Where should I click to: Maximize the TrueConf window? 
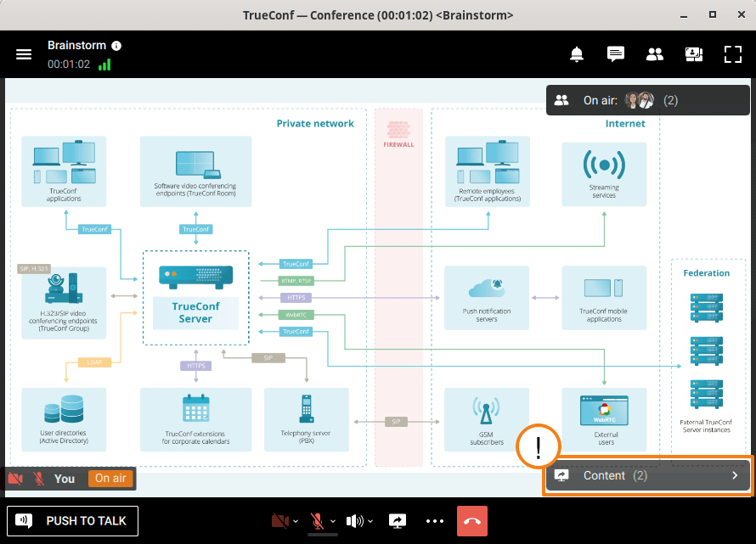(x=713, y=15)
